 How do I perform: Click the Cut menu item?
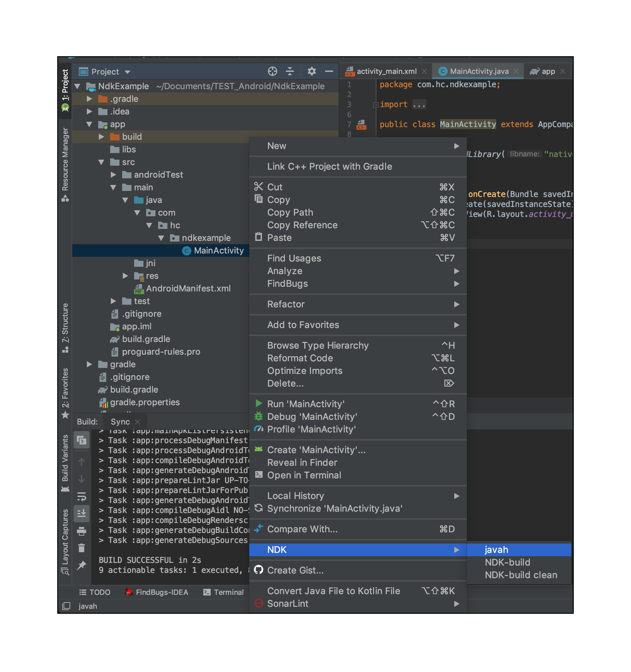358,187
